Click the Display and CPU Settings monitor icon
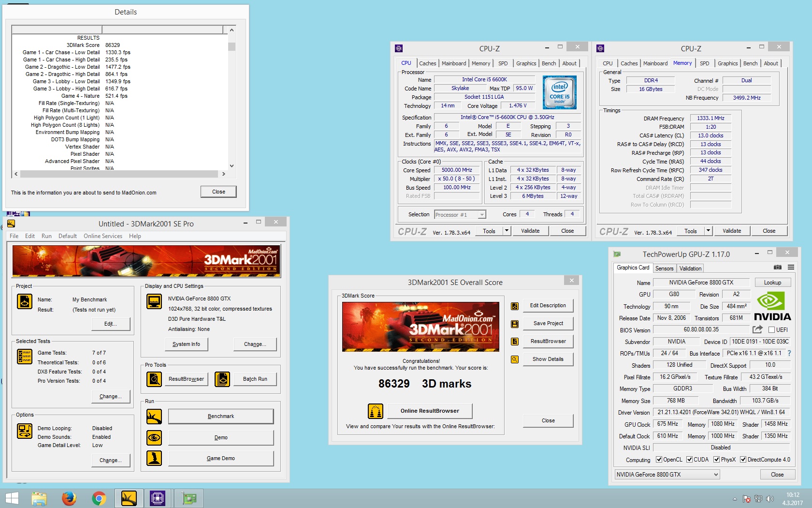 click(154, 301)
